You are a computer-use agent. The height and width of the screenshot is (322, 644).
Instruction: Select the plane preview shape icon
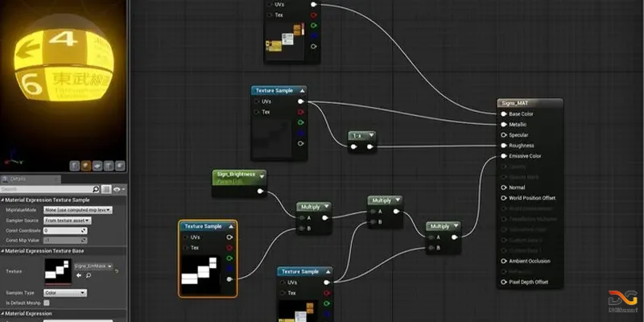click(97, 166)
